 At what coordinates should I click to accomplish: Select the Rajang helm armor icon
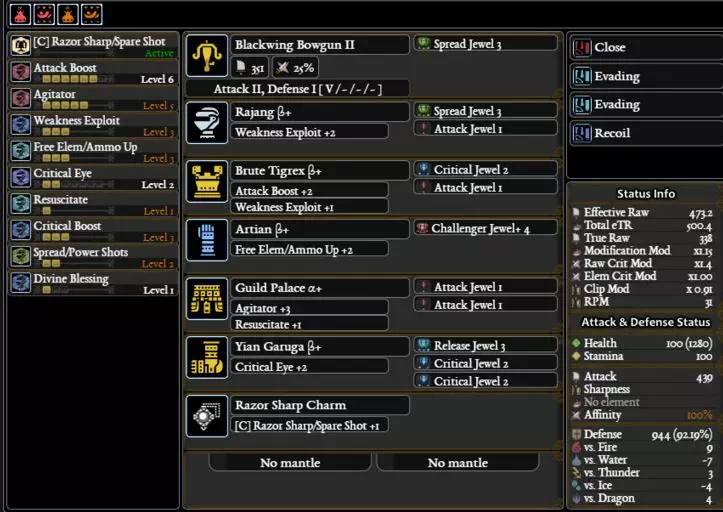click(x=207, y=123)
